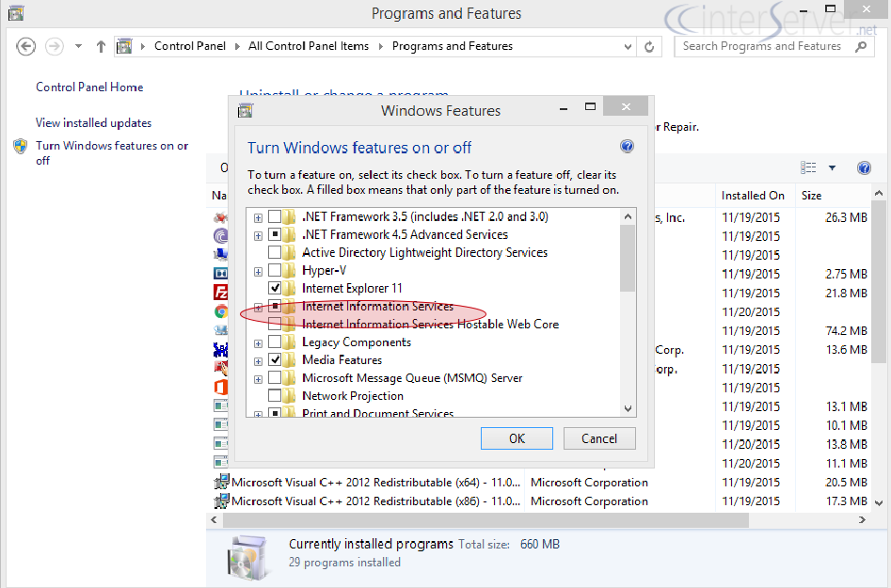Select Control Panel in the breadcrumb
The height and width of the screenshot is (588, 891).
[190, 46]
